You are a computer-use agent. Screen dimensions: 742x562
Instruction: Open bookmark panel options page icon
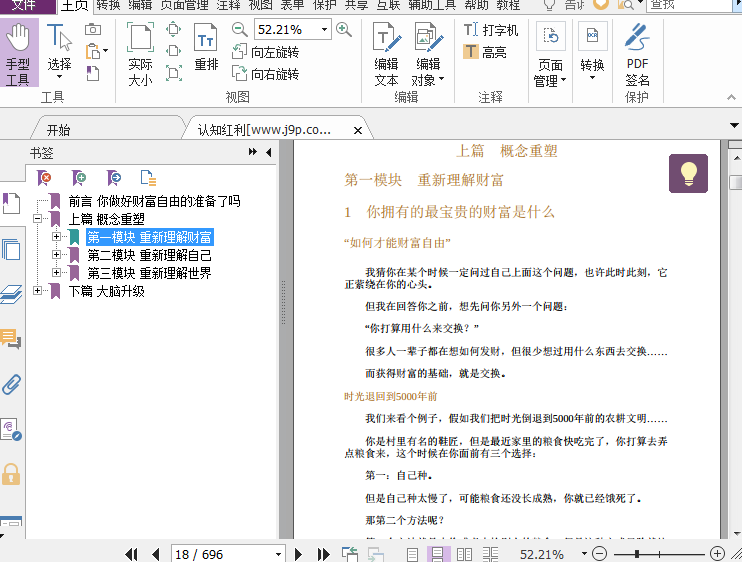click(x=148, y=178)
